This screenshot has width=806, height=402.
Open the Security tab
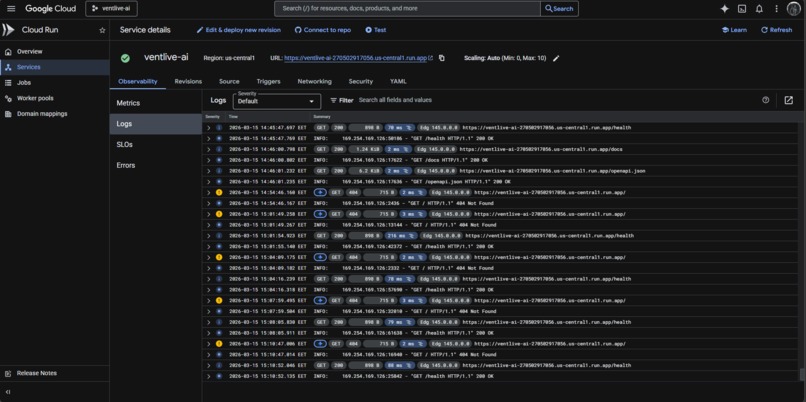click(x=360, y=81)
